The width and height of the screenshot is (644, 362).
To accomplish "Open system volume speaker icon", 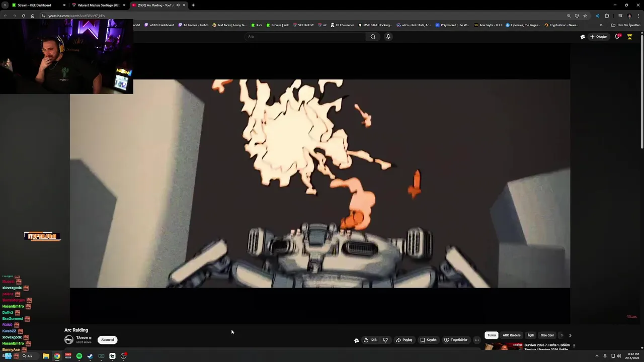I will tap(619, 356).
